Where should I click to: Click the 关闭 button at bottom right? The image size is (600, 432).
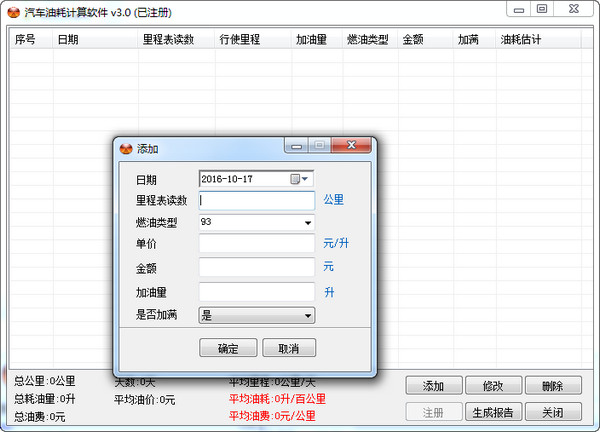[552, 412]
